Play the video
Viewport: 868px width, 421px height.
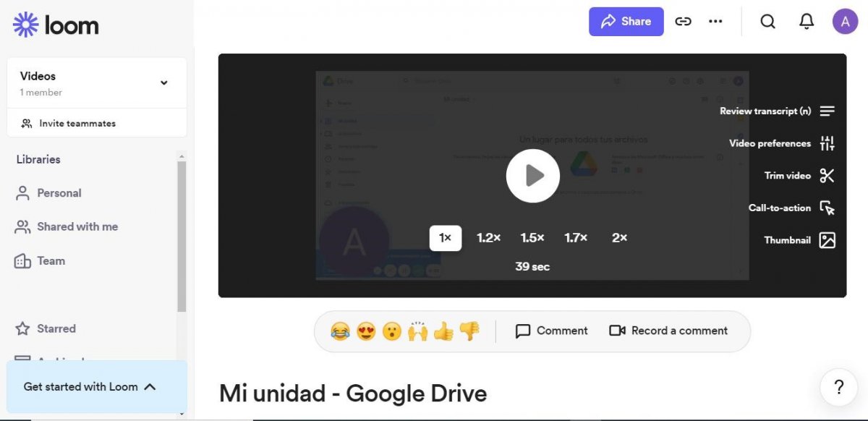tap(532, 176)
